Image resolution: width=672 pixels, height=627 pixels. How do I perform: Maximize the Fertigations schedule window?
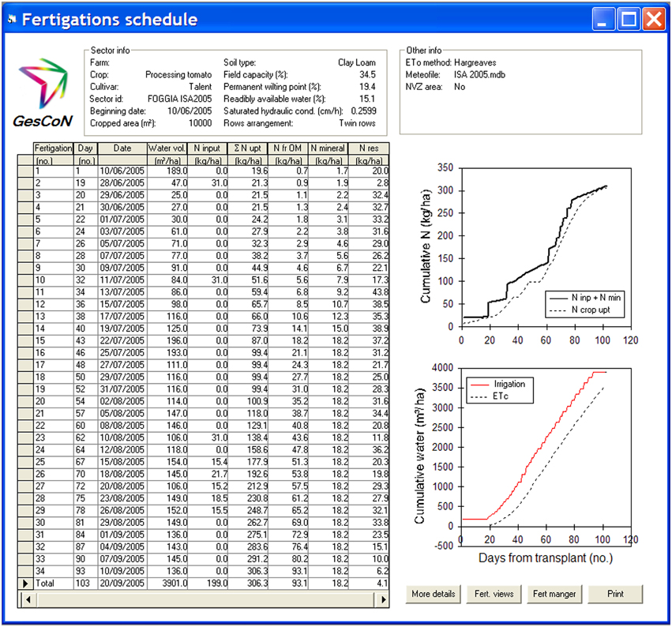[629, 19]
